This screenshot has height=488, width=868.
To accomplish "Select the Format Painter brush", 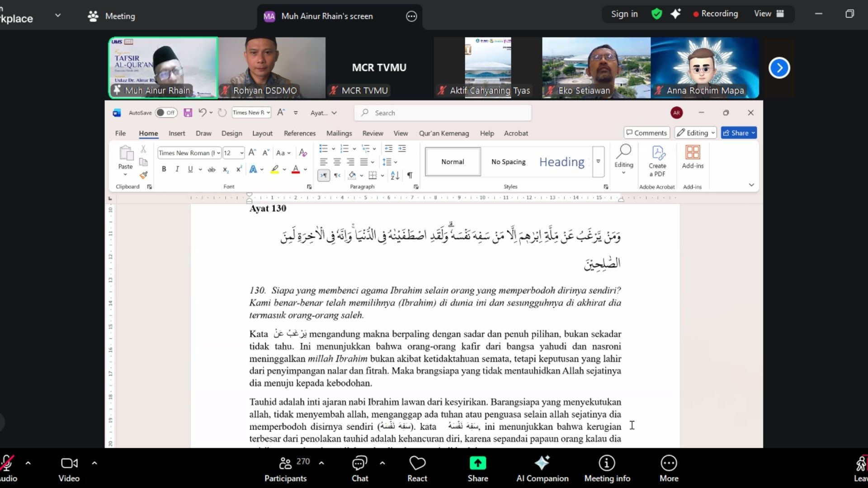I will tap(143, 175).
